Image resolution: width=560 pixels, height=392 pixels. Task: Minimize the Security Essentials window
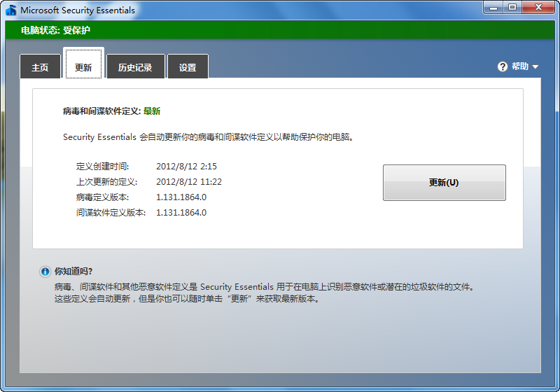point(493,7)
